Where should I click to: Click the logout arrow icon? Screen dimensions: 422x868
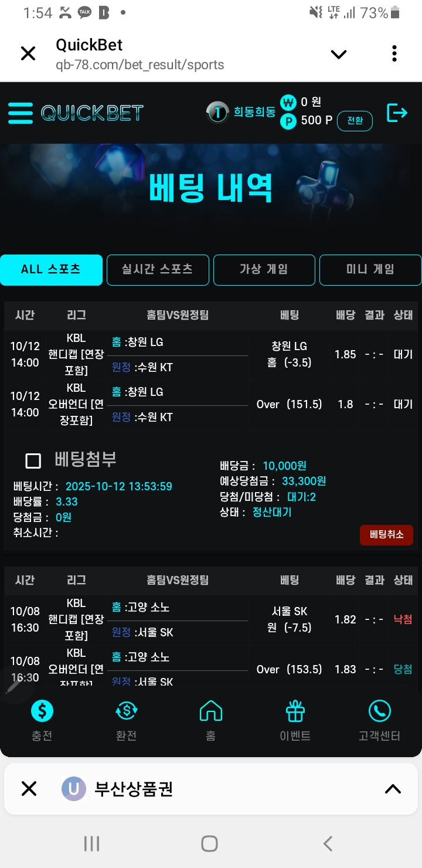[x=397, y=113]
